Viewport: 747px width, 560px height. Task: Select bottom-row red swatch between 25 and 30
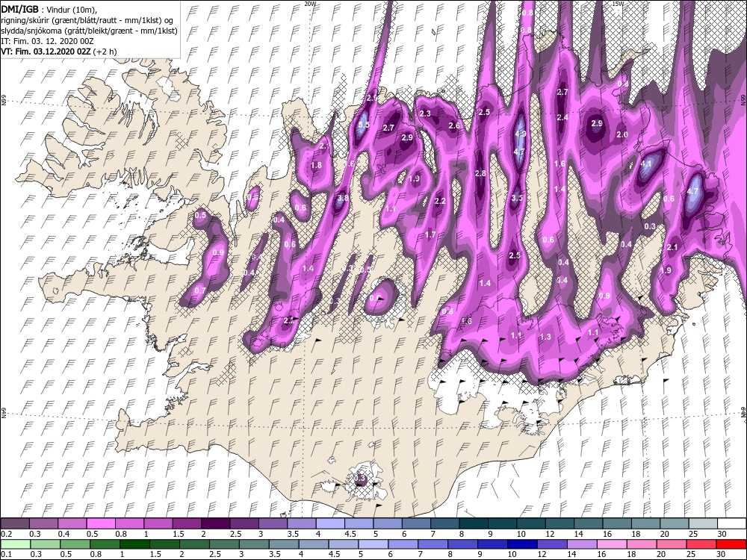(x=701, y=544)
